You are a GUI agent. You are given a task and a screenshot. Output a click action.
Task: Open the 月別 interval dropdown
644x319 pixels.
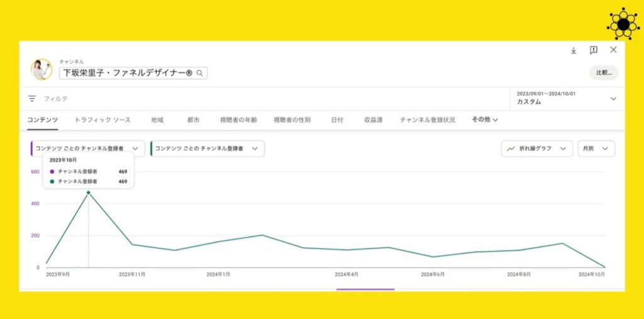(596, 148)
